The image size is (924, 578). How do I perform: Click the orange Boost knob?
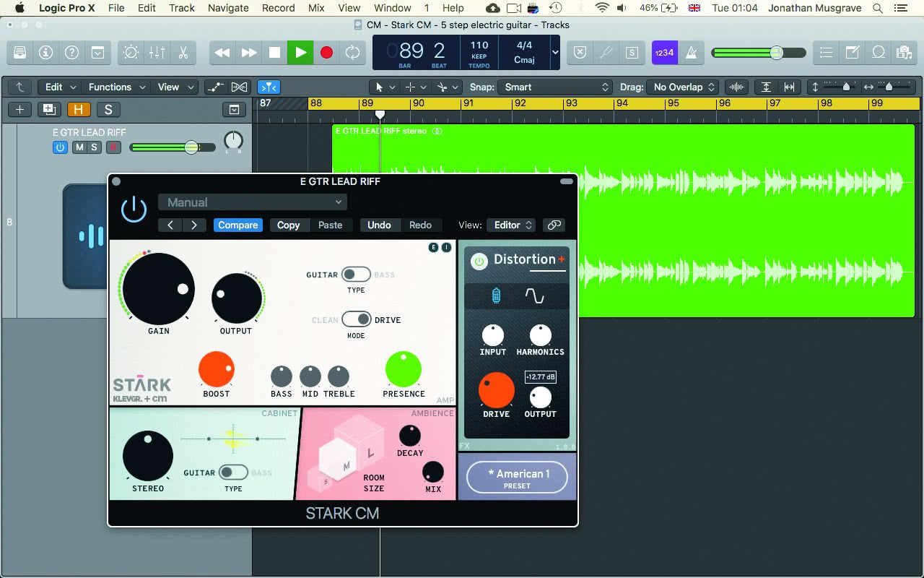coord(217,369)
